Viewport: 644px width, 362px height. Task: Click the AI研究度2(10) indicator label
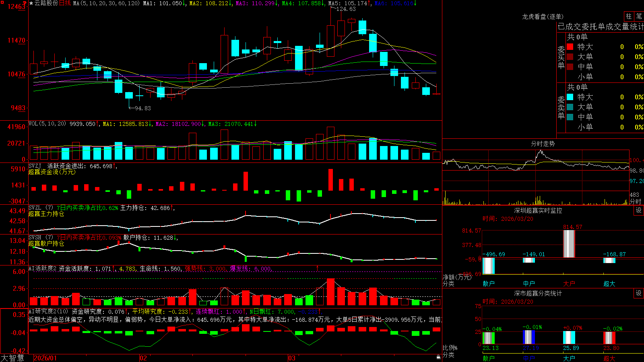click(48, 311)
